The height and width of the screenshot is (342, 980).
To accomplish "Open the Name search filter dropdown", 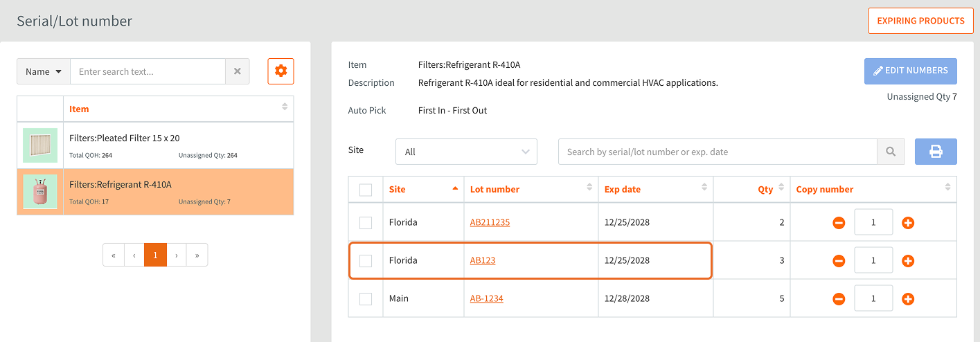I will click(x=44, y=71).
